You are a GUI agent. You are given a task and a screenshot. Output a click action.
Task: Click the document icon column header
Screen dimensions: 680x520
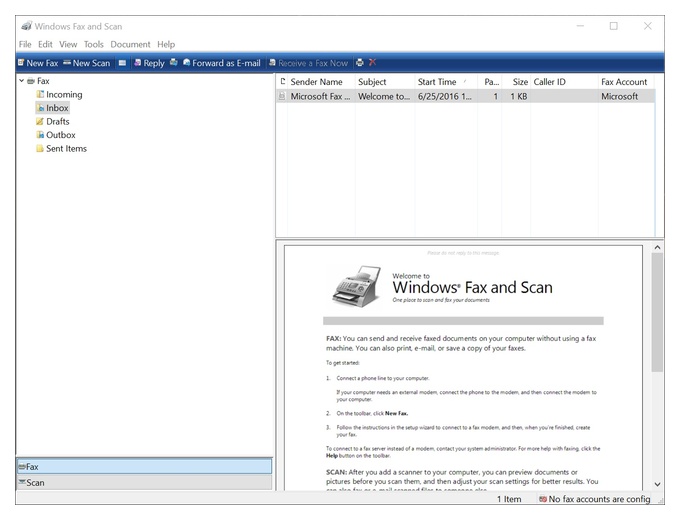[282, 82]
